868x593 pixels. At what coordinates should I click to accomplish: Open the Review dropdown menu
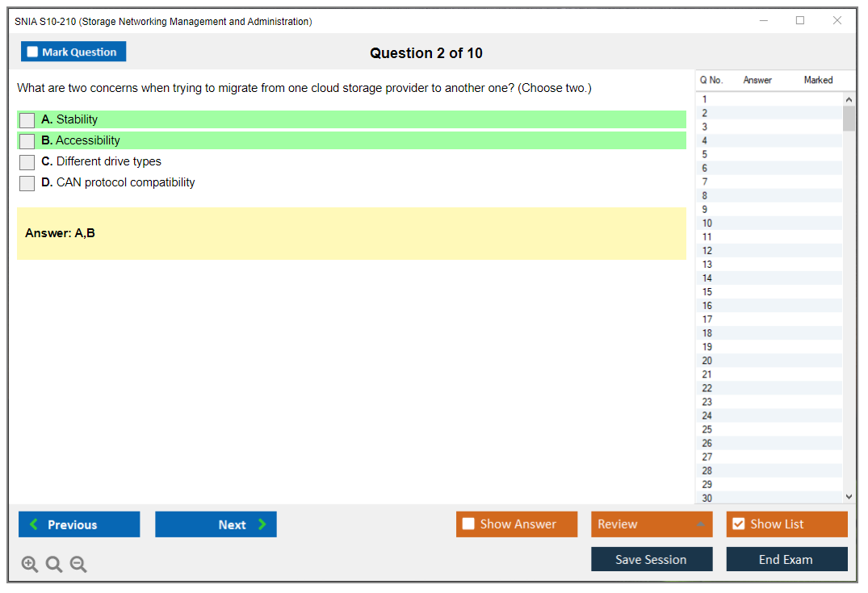pyautogui.click(x=652, y=524)
